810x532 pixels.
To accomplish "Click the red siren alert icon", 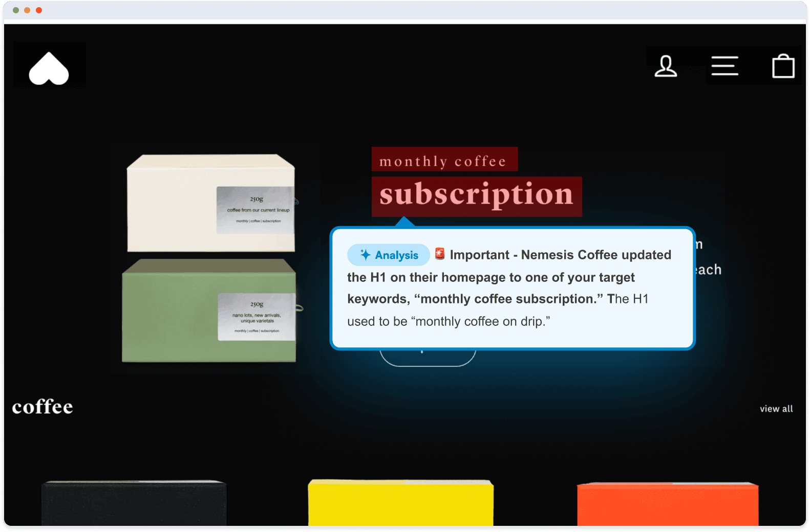I will [x=439, y=253].
